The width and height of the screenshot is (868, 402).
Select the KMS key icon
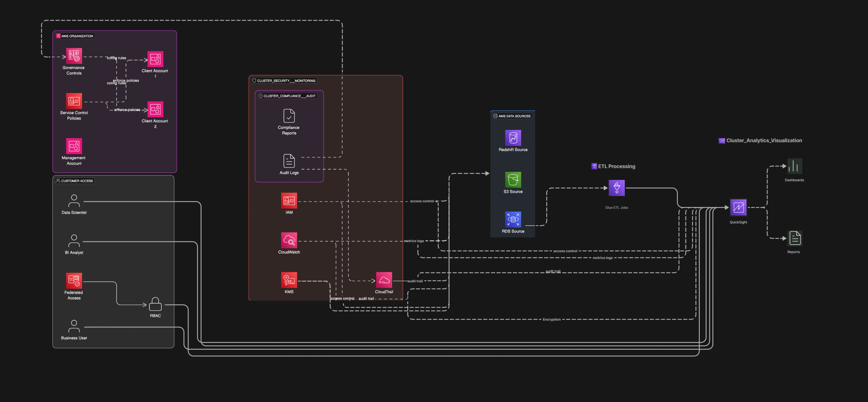[289, 280]
